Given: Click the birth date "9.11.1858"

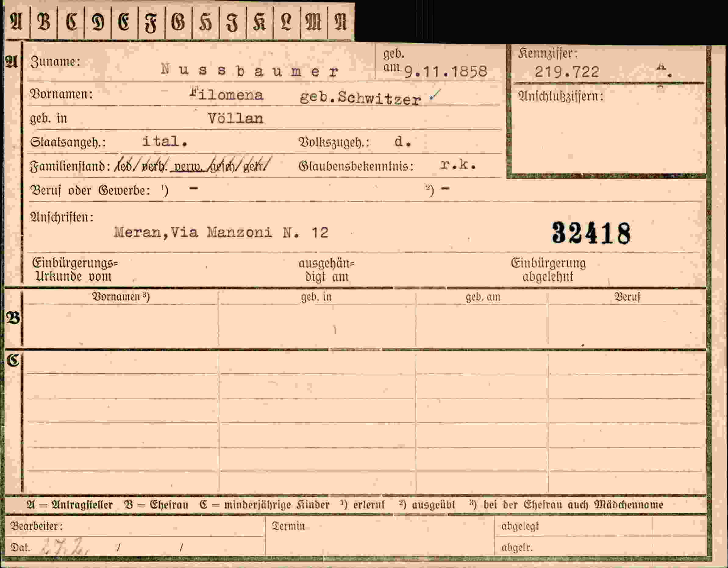Looking at the screenshot, I should [x=445, y=72].
